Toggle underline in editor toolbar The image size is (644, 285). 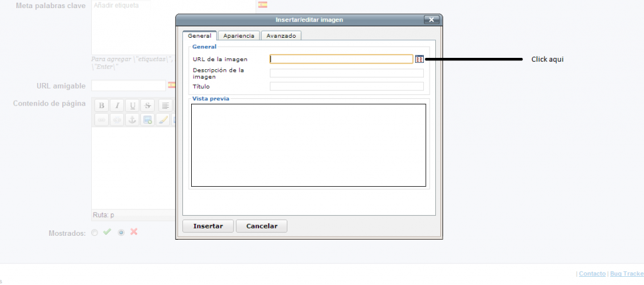point(132,105)
